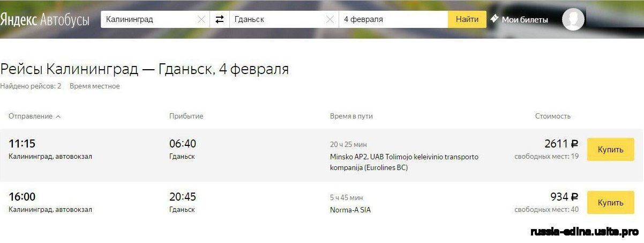Sort trips by Отправление column
The image size is (644, 243).
35,116
